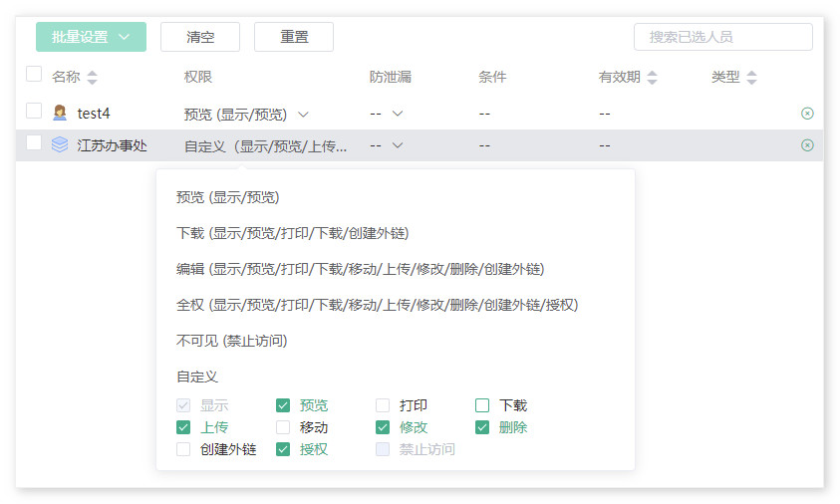
Task: Select the 自定义 option heading
Action: pos(197,377)
